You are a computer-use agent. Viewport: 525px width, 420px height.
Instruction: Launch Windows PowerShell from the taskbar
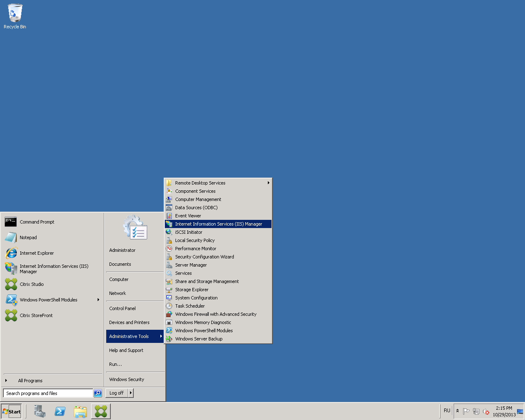tap(60, 411)
